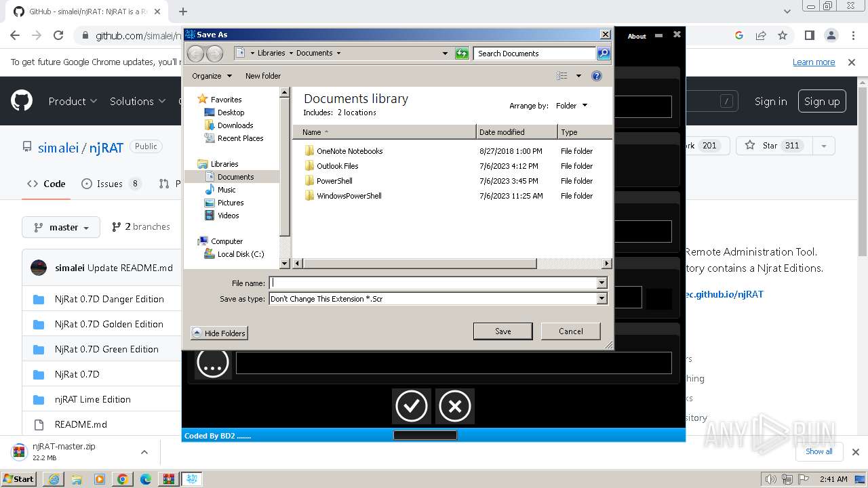This screenshot has width=868, height=488.
Task: Switch to the Code tab on GitHub
Action: point(46,184)
